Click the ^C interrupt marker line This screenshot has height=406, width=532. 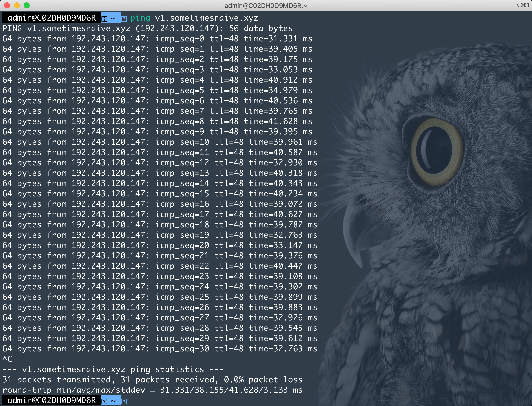click(x=7, y=359)
